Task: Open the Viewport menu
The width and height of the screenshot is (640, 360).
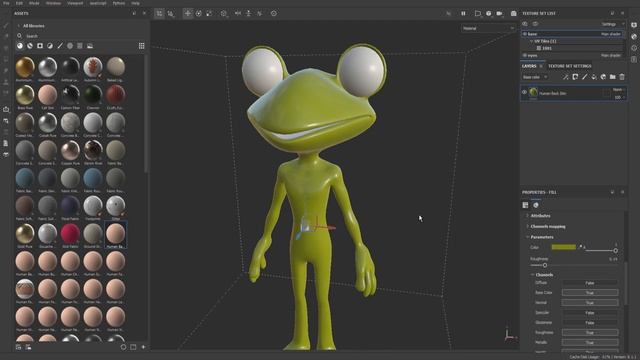Action: coord(75,3)
